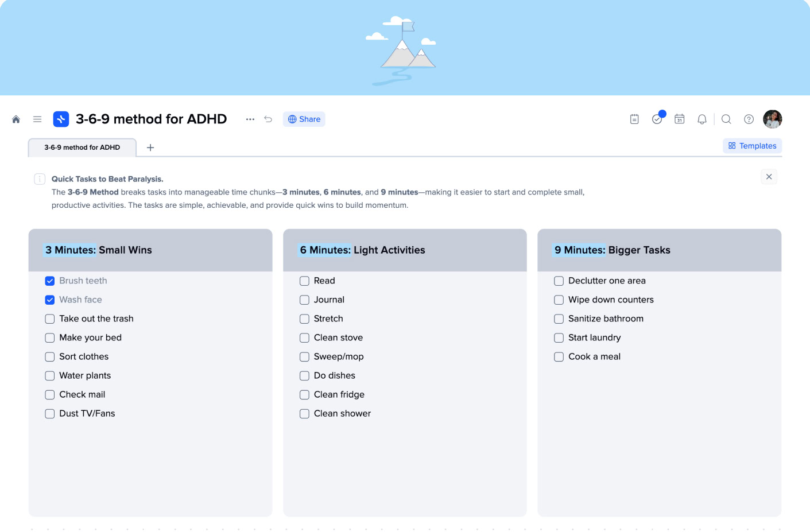Viewport: 810px width, 532px height.
Task: Open the user profile avatar
Action: tap(773, 119)
